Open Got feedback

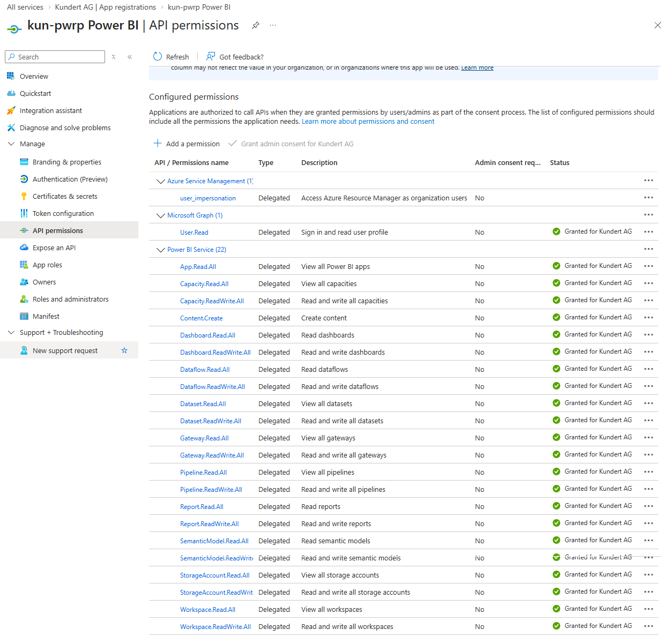coord(235,57)
